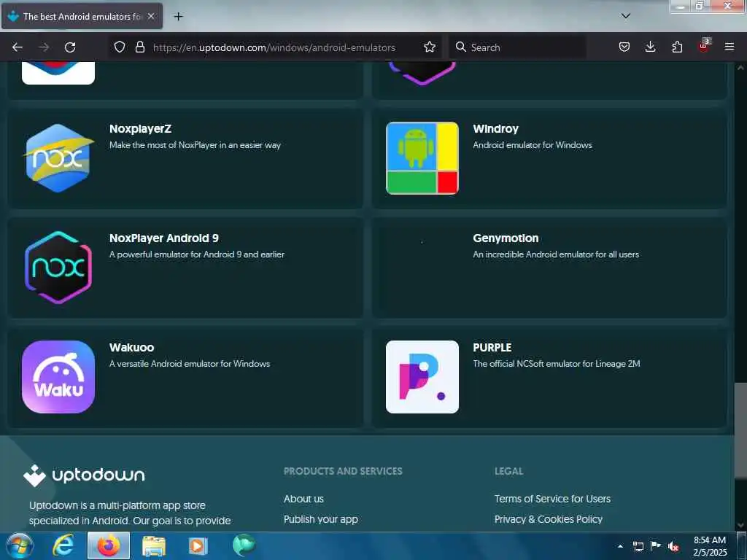Open the Privacy & Cookies Policy

coord(549,519)
